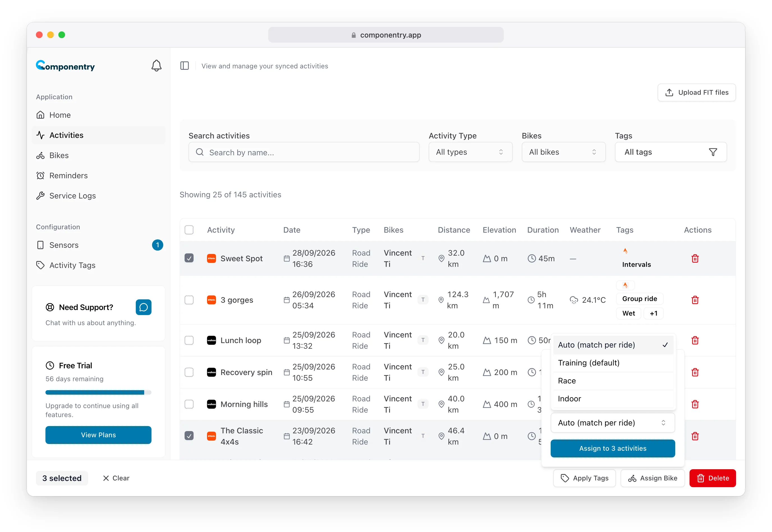Viewport: 772px width, 532px height.
Task: Click the +1 tags badge on 3 gorges
Action: click(653, 313)
